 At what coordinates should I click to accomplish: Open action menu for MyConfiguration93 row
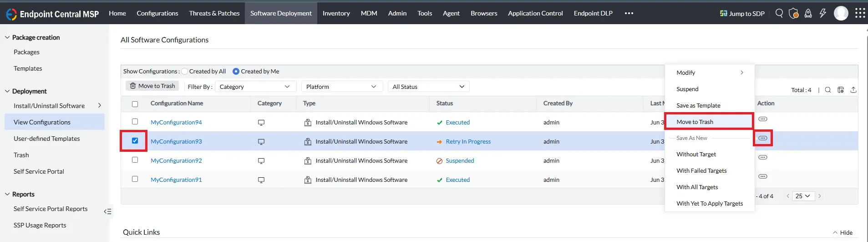[763, 138]
